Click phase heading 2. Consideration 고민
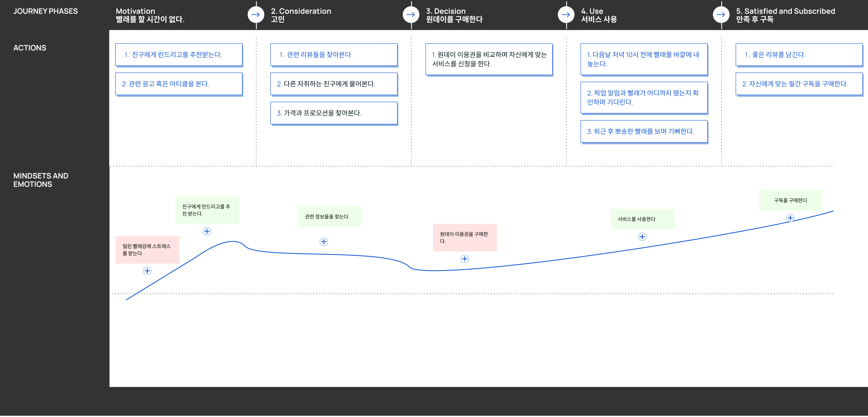 pos(301,15)
